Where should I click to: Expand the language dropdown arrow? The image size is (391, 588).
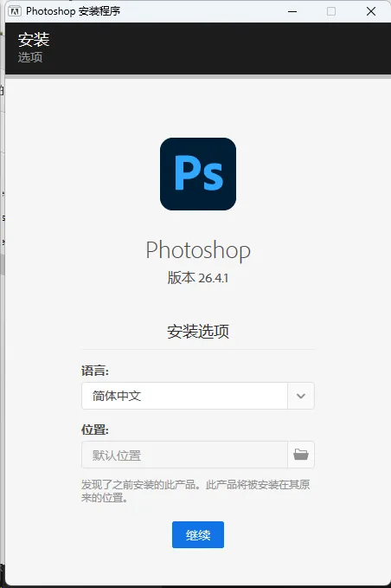point(301,396)
